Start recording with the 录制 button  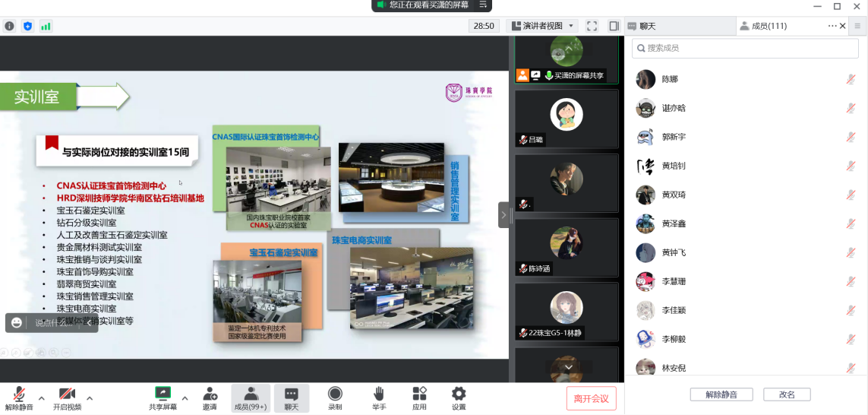[x=335, y=398]
